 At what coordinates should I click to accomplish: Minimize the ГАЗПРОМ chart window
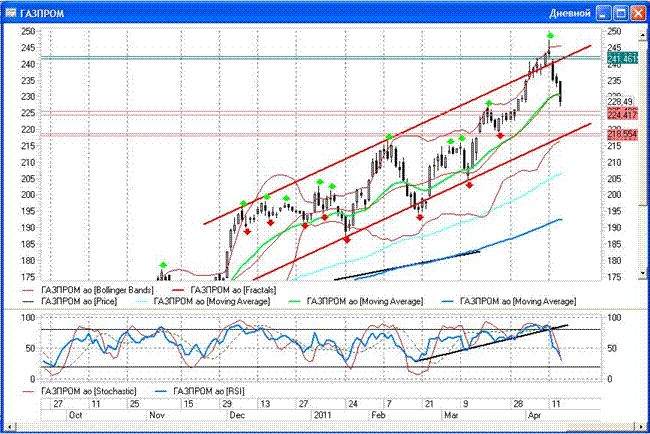pyautogui.click(x=604, y=13)
